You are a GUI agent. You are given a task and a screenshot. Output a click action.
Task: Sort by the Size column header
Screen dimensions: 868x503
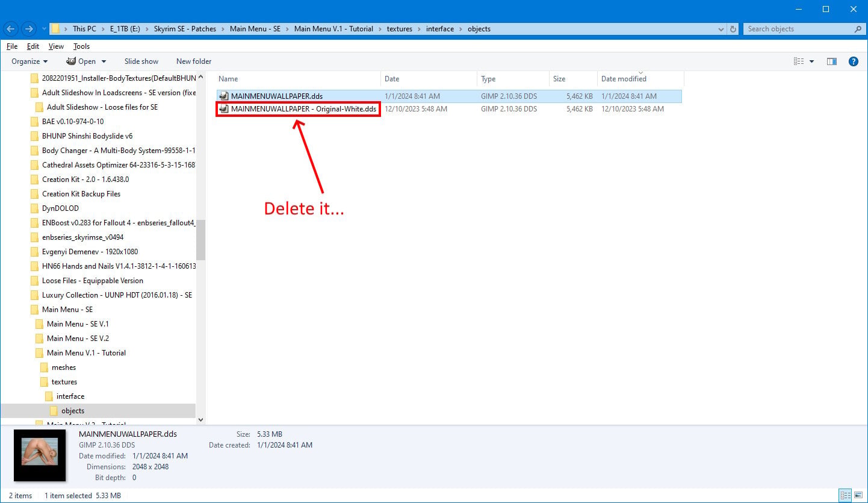(573, 79)
